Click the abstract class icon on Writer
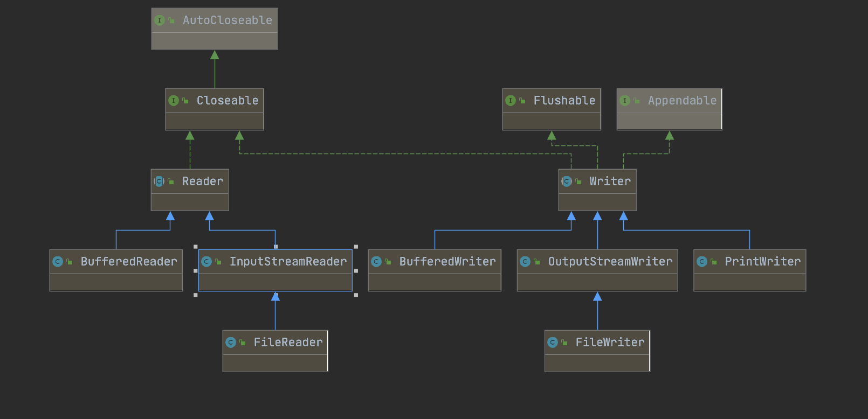Image resolution: width=868 pixels, height=419 pixels. pyautogui.click(x=567, y=181)
